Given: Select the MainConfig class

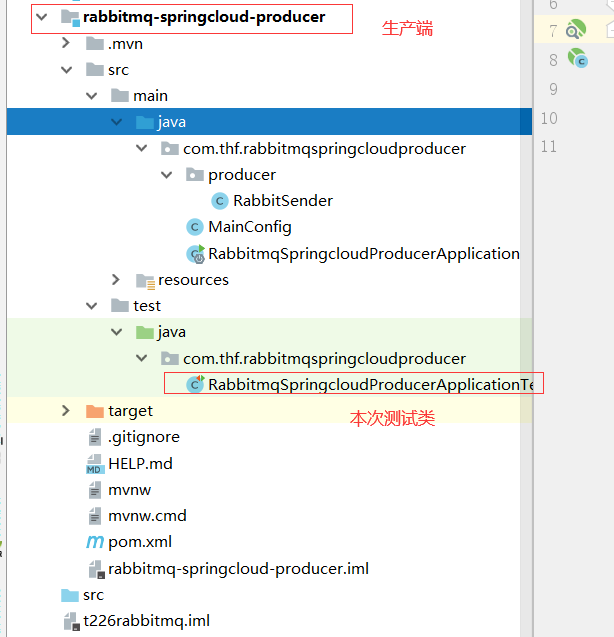Looking at the screenshot, I should [250, 227].
